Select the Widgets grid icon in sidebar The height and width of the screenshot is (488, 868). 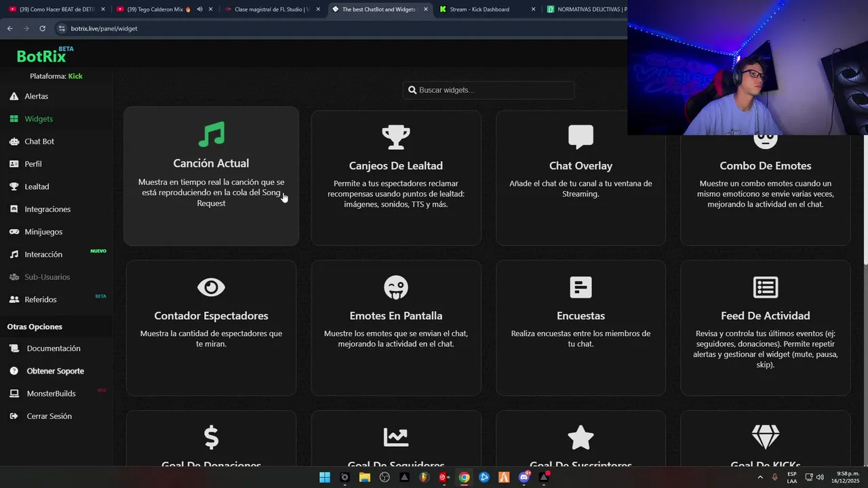click(14, 119)
